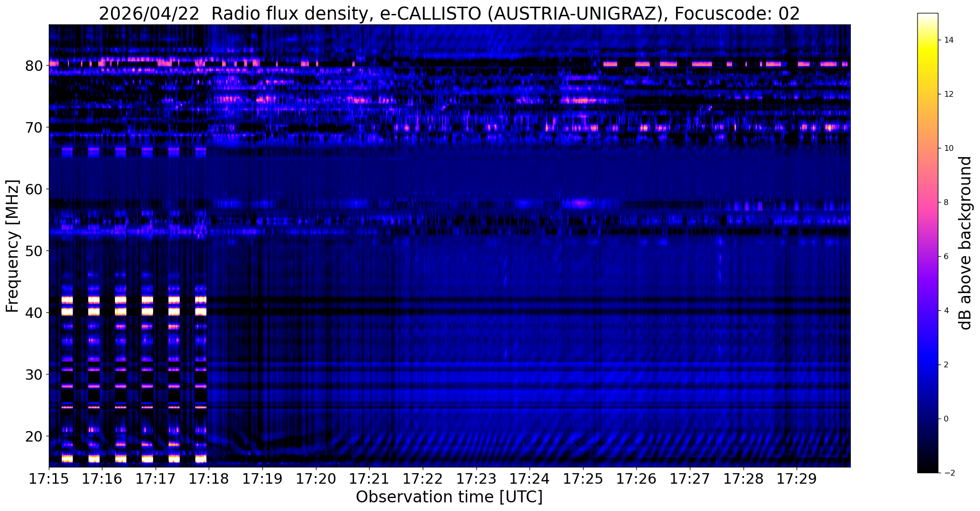Click the 17:17 time tick label
This screenshot has height=511, width=980.
click(156, 479)
